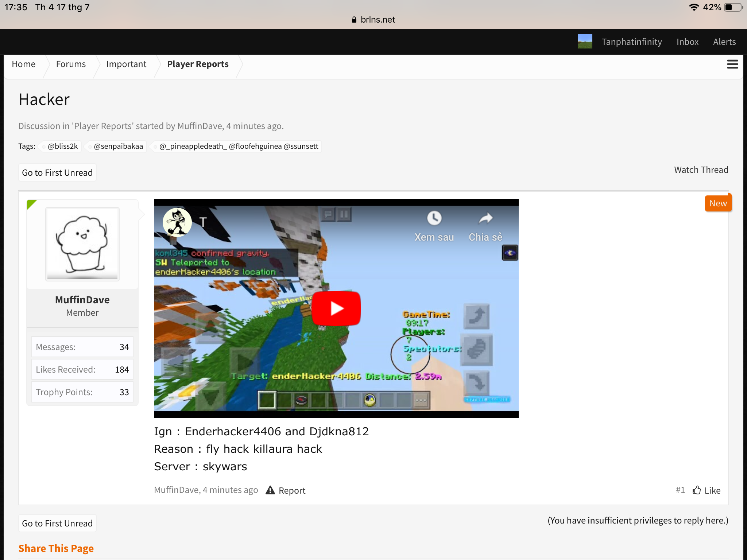Open the Alerts menu

coord(724,42)
